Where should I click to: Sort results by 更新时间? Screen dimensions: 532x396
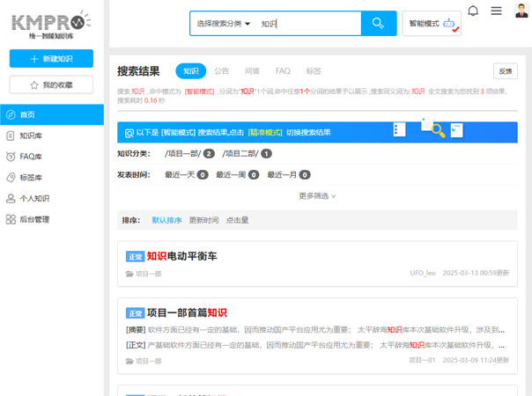(203, 220)
